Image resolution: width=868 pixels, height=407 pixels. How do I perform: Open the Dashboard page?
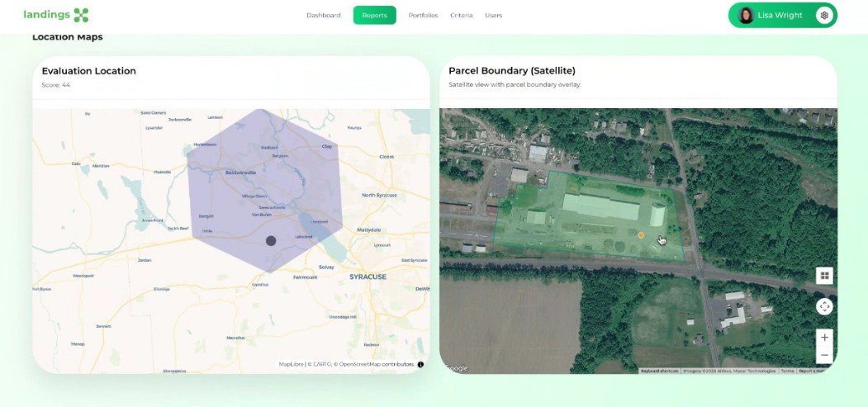tap(323, 16)
